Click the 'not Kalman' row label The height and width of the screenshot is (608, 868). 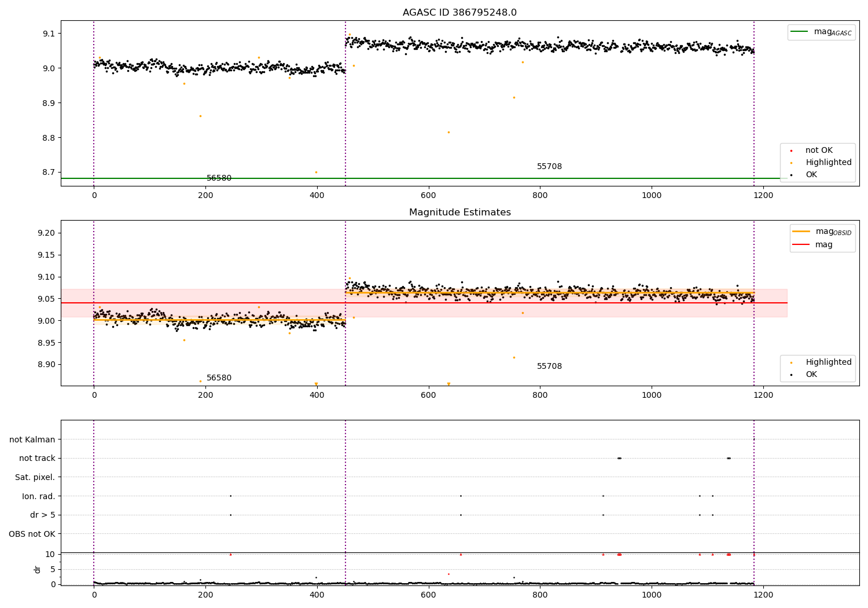coord(32,440)
